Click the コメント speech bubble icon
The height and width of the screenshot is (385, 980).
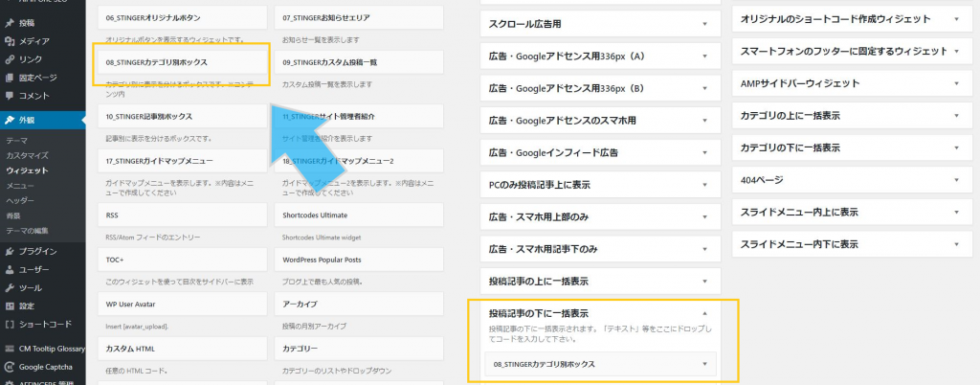10,96
